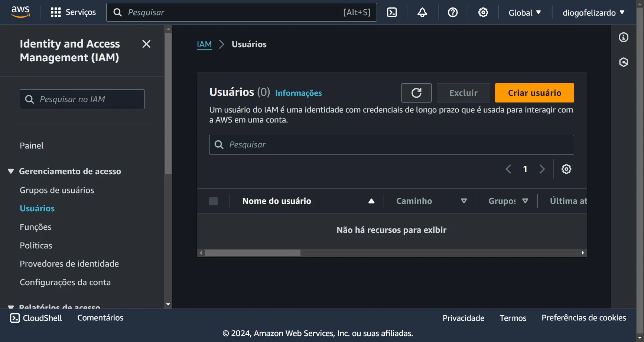The image size is (644, 342).
Task: Open console settings gear in top bar
Action: [x=483, y=12]
